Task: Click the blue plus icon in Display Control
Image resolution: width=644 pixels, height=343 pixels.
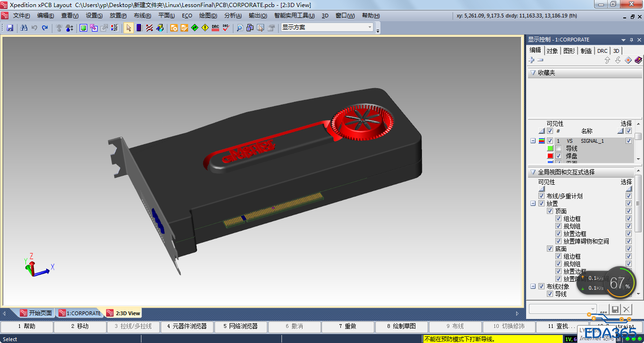Action: click(531, 60)
